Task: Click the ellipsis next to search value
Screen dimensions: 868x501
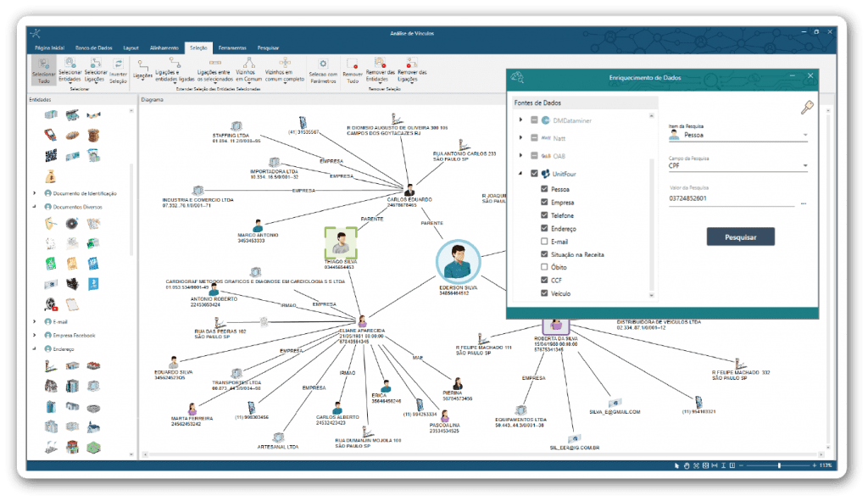Action: point(804,203)
